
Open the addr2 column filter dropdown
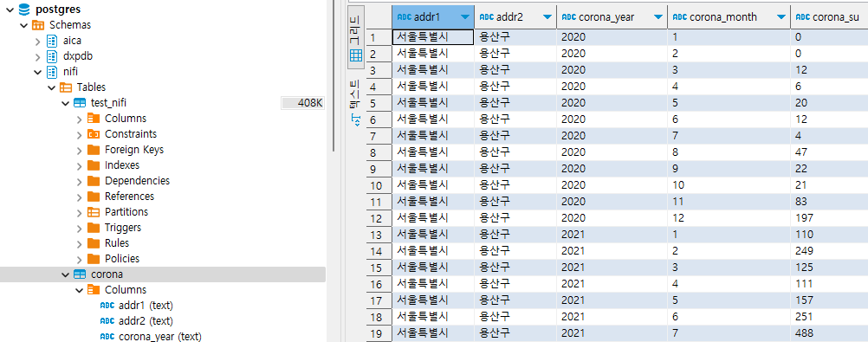coord(547,17)
